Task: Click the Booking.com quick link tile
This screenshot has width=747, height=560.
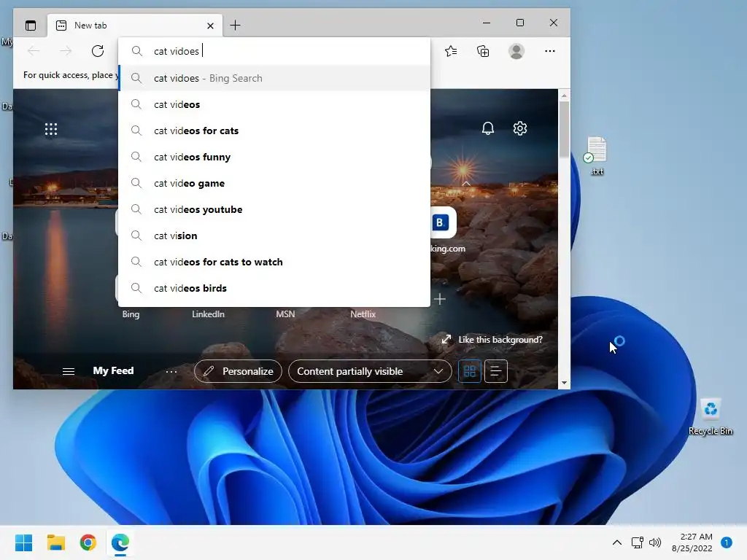Action: pos(440,222)
